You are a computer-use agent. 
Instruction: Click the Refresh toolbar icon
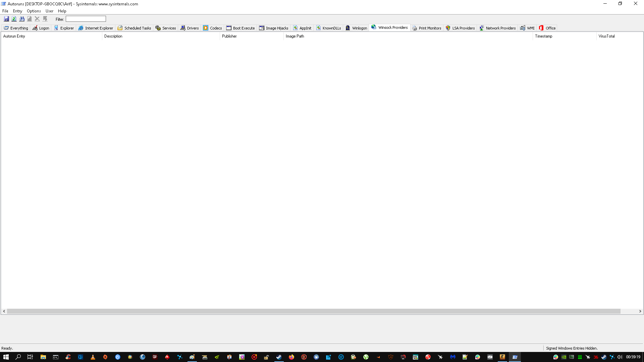tap(14, 19)
